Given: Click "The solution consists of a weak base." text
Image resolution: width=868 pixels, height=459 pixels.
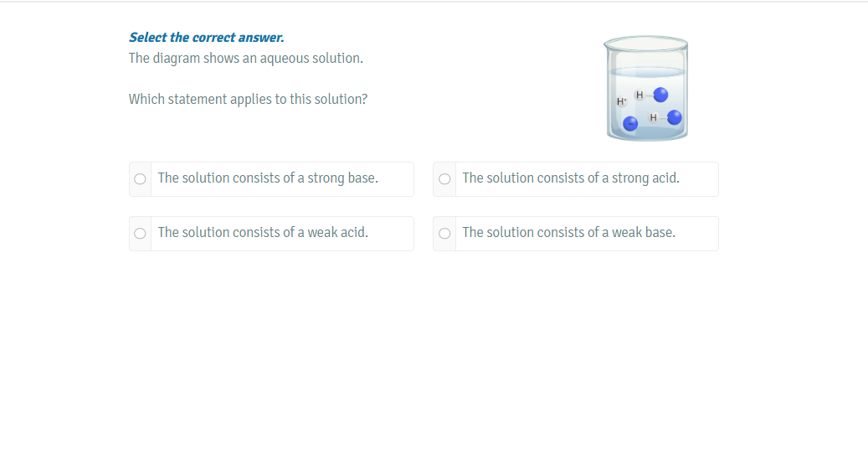Looking at the screenshot, I should (569, 233).
